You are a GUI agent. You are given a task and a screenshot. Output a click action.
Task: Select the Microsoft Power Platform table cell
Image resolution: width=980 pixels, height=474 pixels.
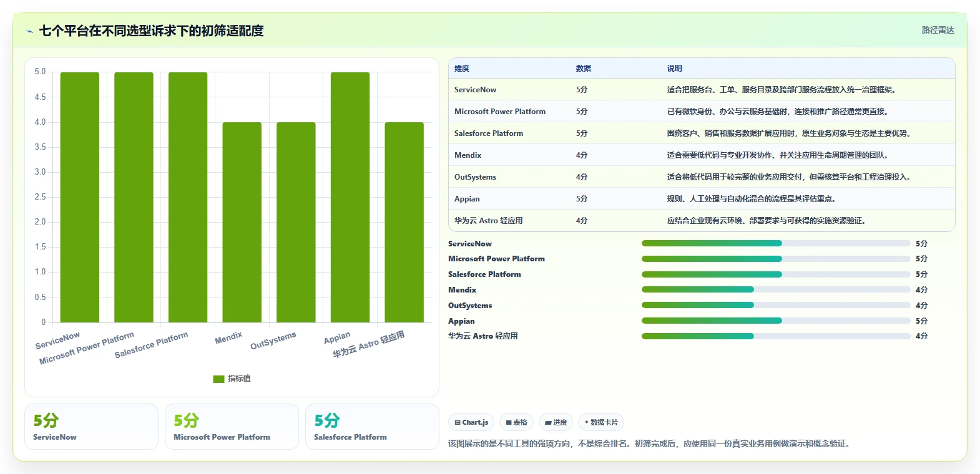(x=500, y=112)
